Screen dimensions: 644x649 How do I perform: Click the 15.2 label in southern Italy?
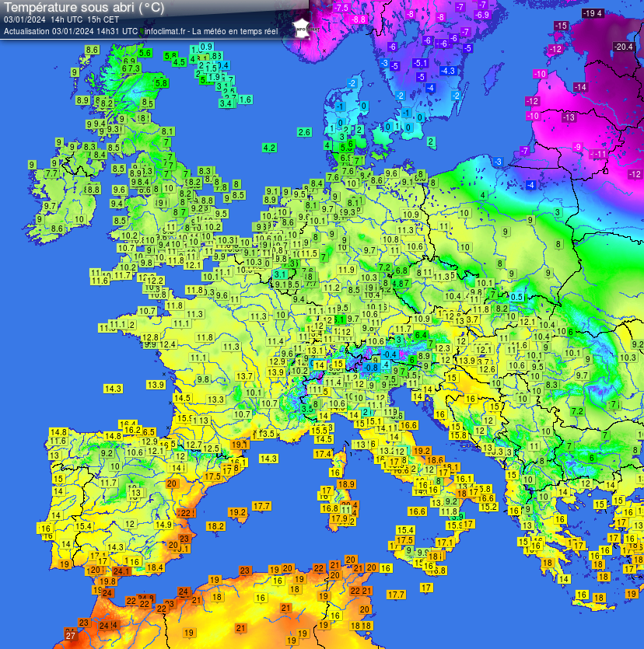point(488,507)
